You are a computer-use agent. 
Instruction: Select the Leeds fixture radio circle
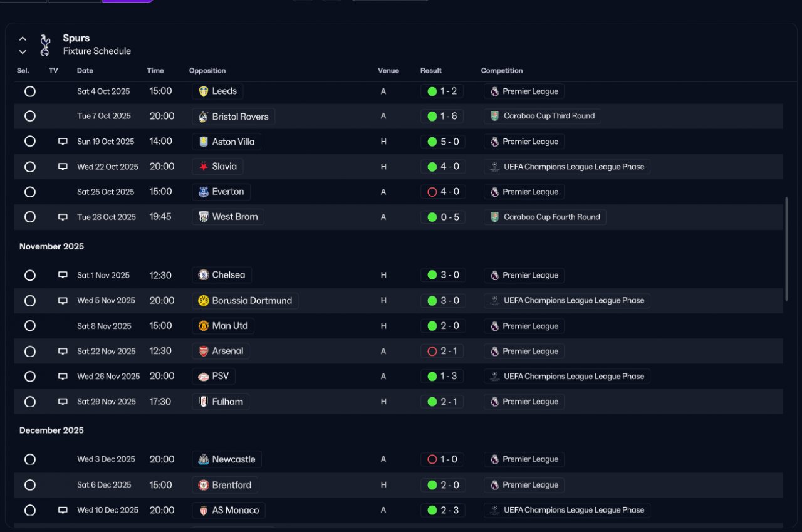pyautogui.click(x=30, y=91)
